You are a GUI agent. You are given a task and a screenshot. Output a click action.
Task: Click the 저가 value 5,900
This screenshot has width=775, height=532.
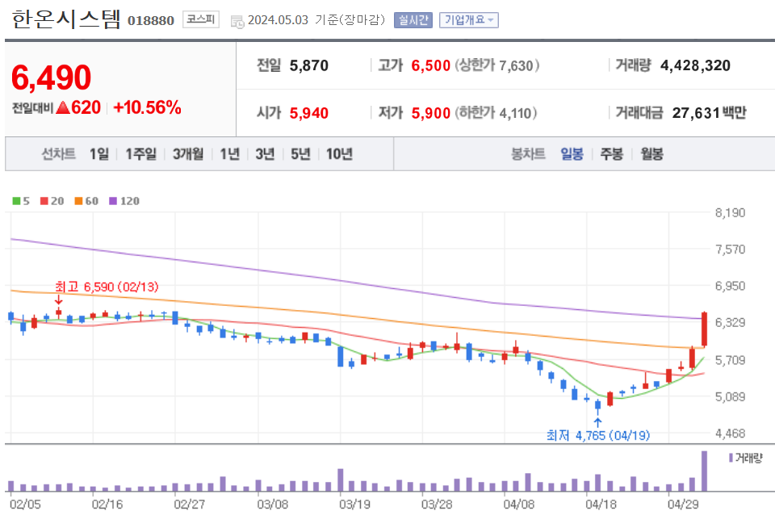tap(431, 113)
